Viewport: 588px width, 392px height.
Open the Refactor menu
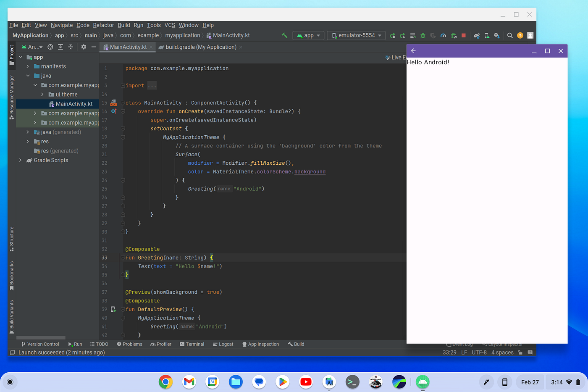pos(103,25)
